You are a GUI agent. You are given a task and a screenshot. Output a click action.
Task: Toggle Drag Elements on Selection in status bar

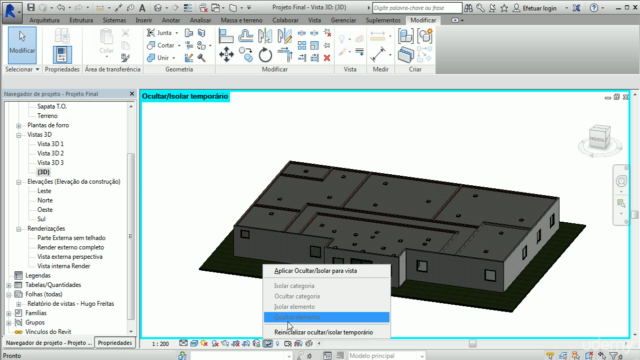click(601, 356)
